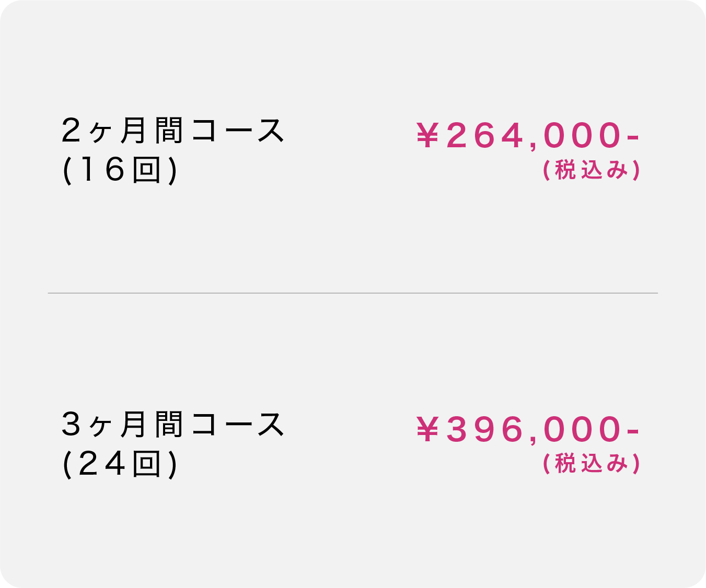This screenshot has height=588, width=706.
Task: Click the word コース in the 3ヶ月間 title
Action: [238, 424]
